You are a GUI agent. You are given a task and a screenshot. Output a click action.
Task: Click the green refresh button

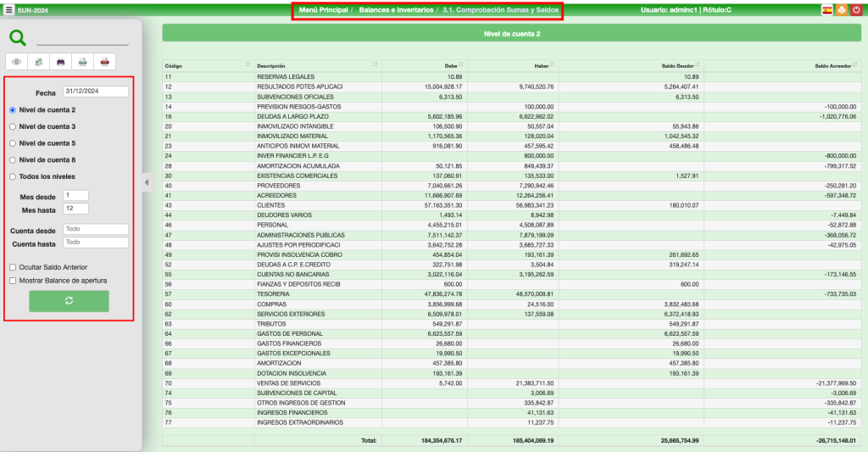[69, 301]
